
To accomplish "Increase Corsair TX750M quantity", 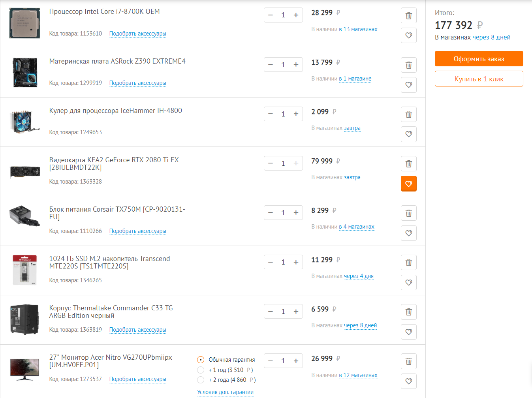I will pyautogui.click(x=296, y=212).
